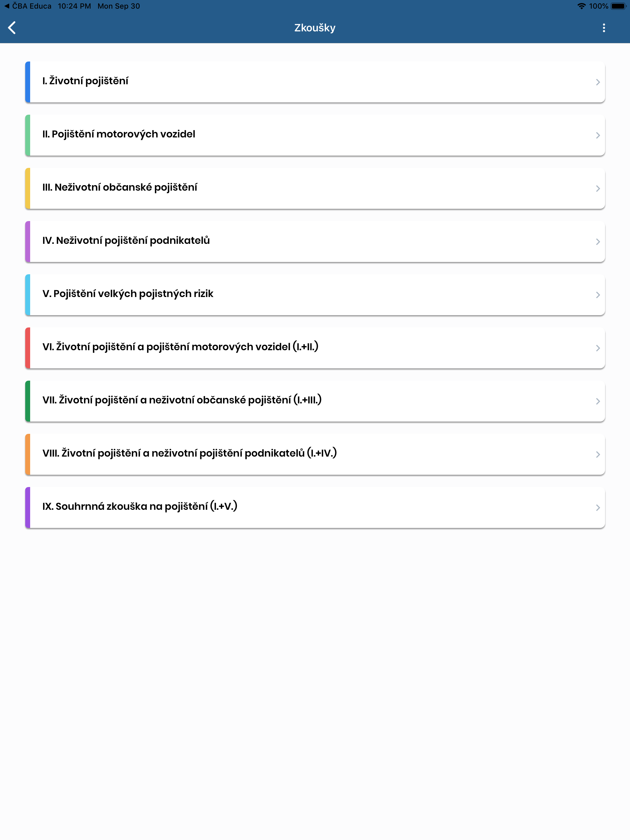Open VII. exam combining I.+III.
The height and width of the screenshot is (840, 630).
pos(315,401)
